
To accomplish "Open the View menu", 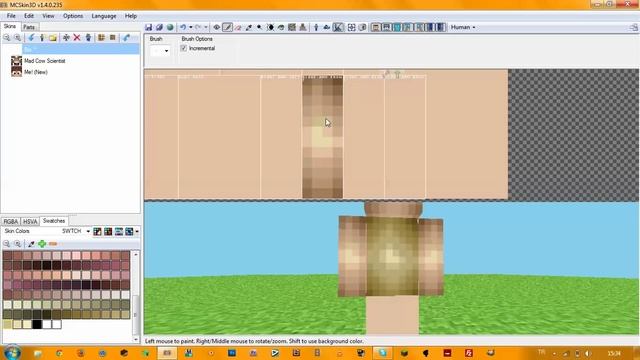I will [x=48, y=16].
